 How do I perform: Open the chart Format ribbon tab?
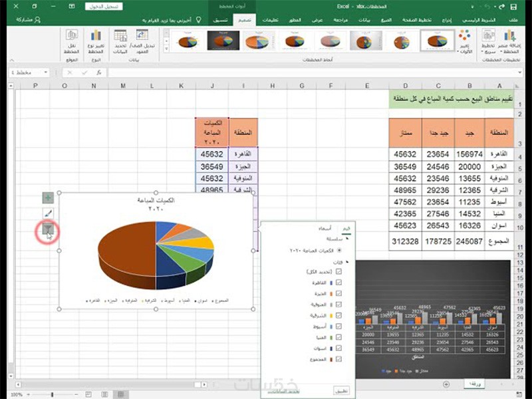(x=220, y=20)
